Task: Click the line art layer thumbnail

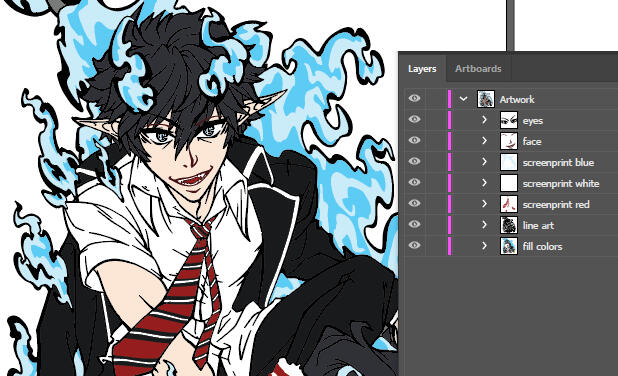Action: (508, 225)
